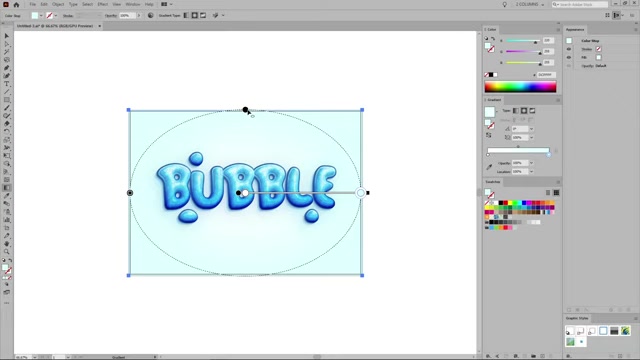Switch Swatches panel to list view
Screen dimensions: 640x360
[548, 193]
